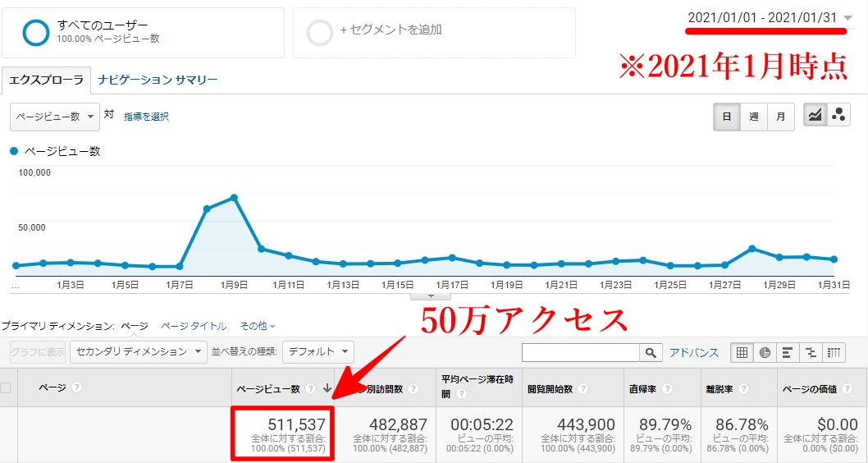Sort by 閲覧開始数 column header
Screen dimensions: 868x463
pos(550,389)
